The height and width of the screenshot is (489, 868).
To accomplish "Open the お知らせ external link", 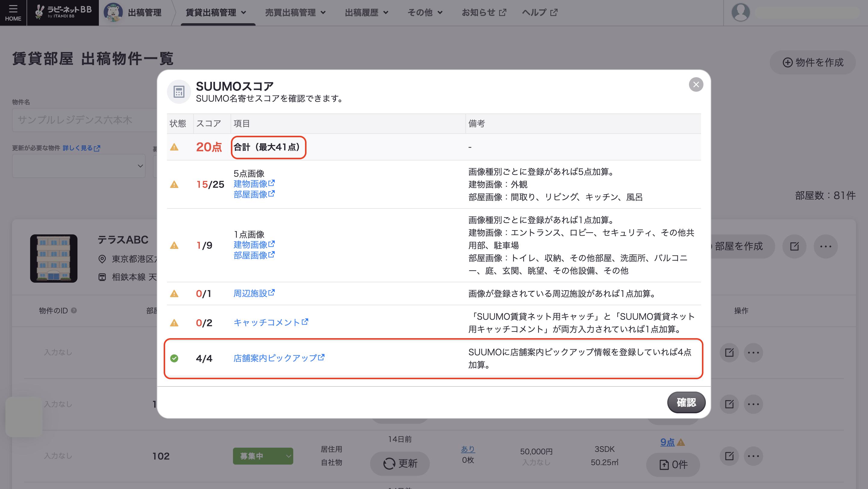I will (484, 12).
